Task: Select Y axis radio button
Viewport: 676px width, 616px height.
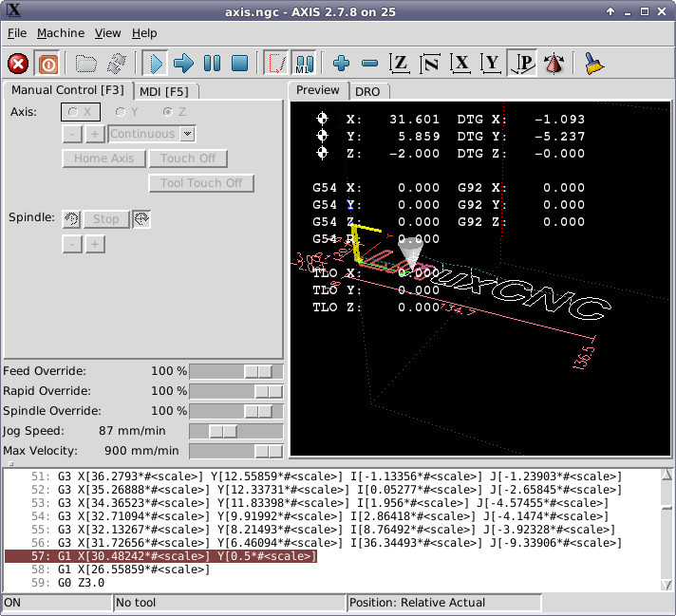Action: point(127,112)
